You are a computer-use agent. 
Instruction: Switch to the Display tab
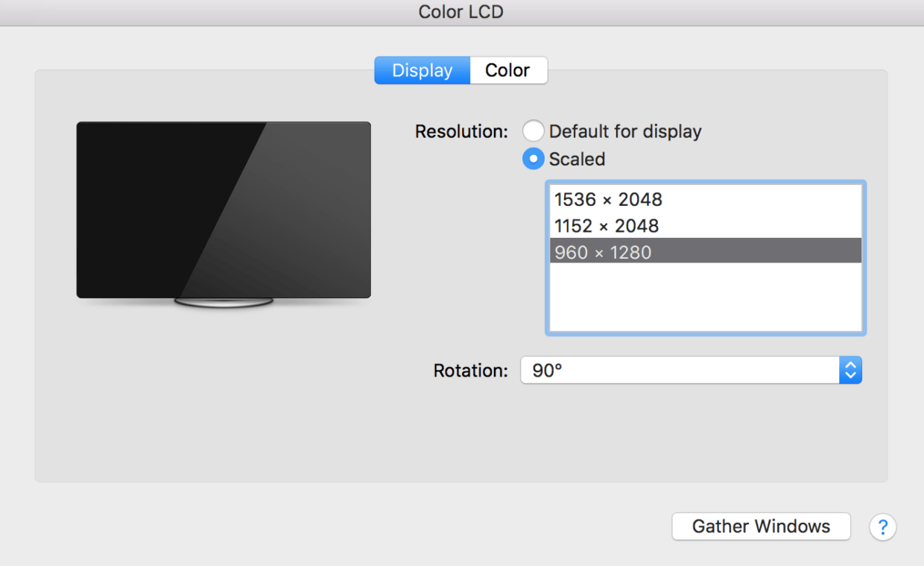pos(423,71)
